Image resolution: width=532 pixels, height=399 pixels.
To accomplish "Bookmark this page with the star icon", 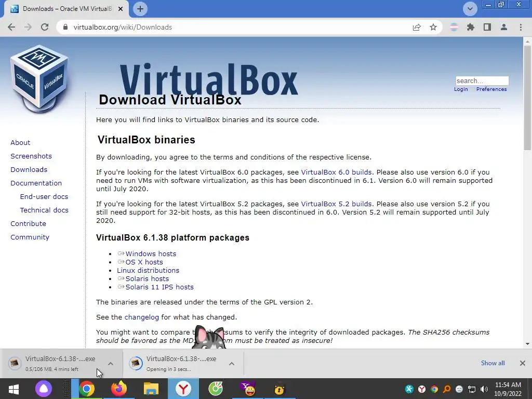I will pyautogui.click(x=433, y=27).
